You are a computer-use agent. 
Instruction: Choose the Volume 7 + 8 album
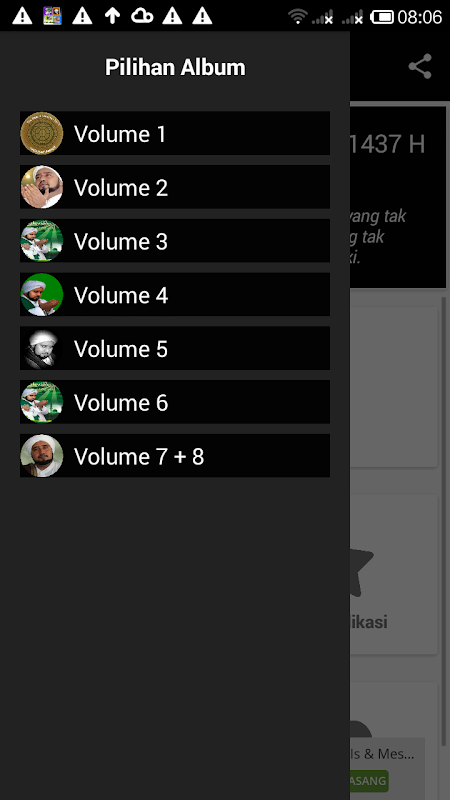pos(175,456)
